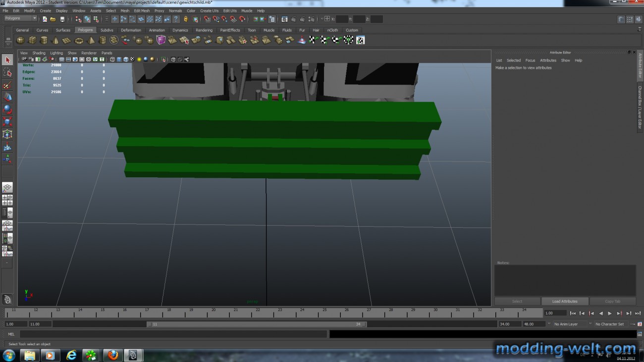Select the arrow Select tool in toolbox
The image size is (644, 362).
point(7,60)
